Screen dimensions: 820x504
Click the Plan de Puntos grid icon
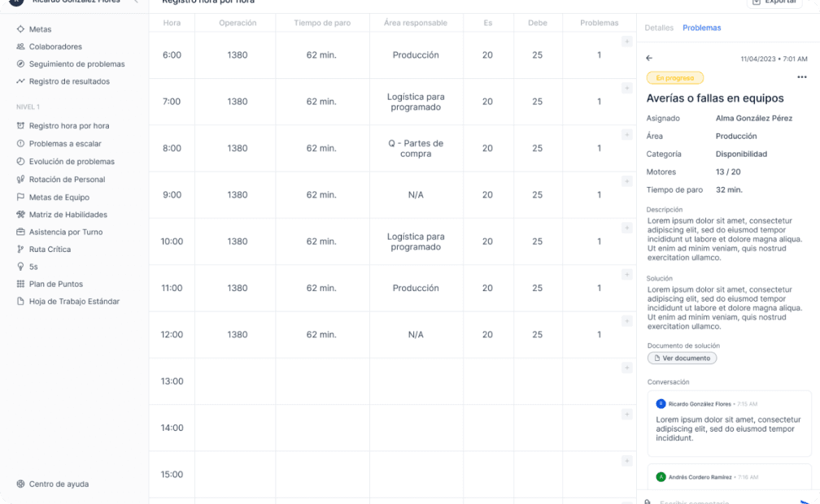pos(20,284)
